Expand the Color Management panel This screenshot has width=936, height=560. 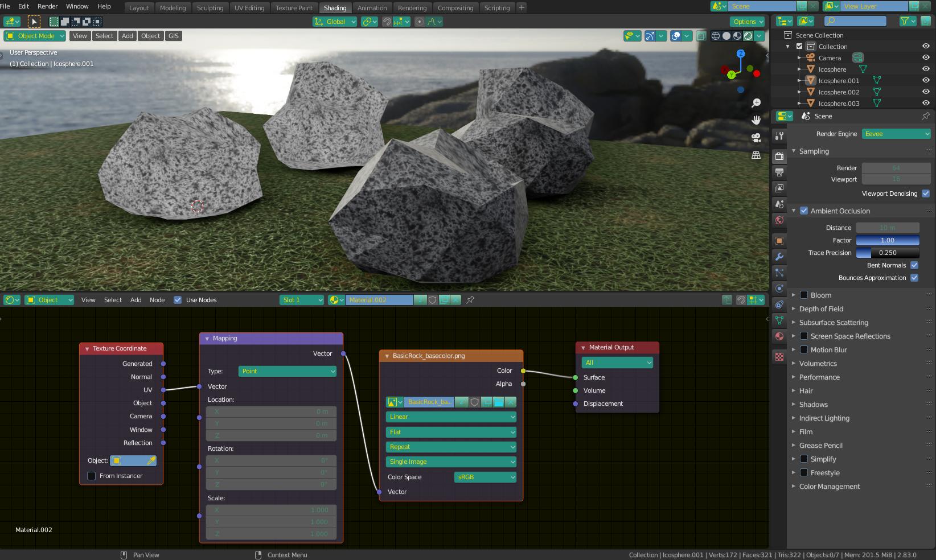point(829,486)
